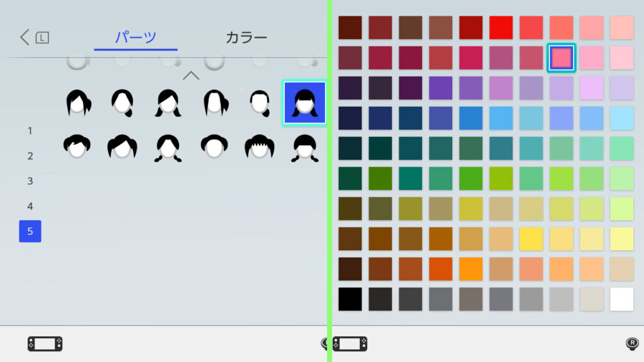
Task: Pick the jagged-bangs pigtails hairstyle
Action: pos(259,147)
